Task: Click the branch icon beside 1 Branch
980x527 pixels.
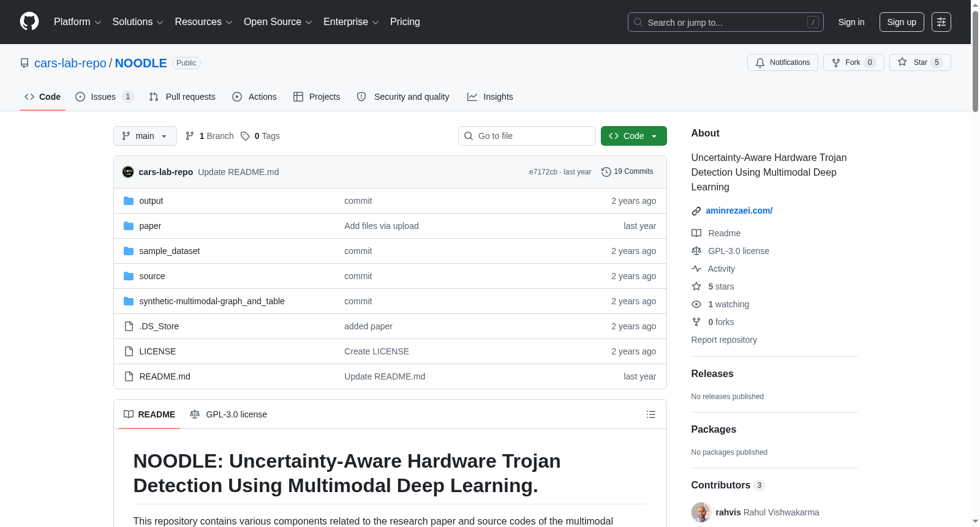Action: 190,136
